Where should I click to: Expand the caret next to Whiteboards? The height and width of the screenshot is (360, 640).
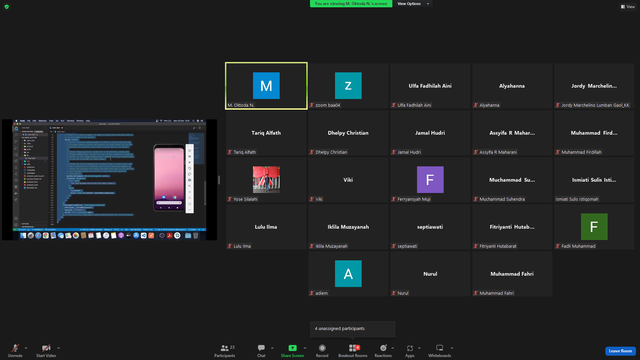click(452, 348)
